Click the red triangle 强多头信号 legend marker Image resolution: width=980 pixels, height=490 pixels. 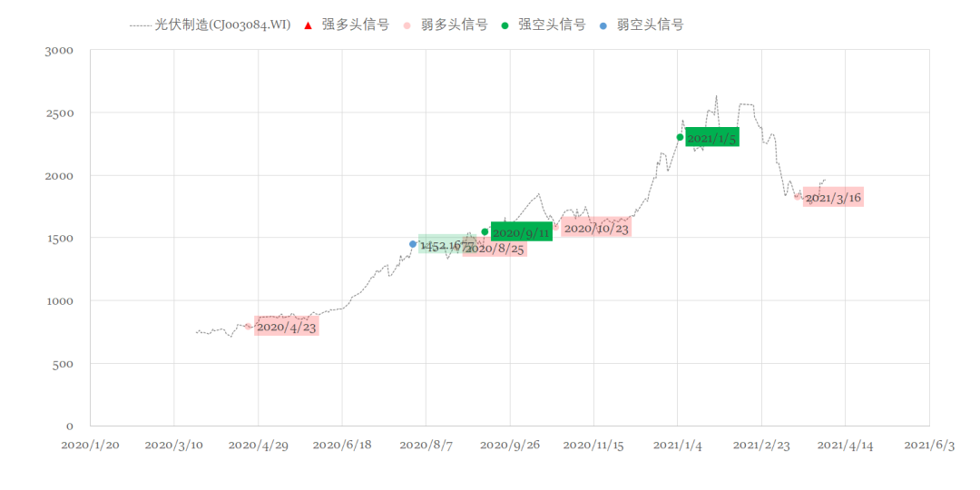tap(308, 25)
